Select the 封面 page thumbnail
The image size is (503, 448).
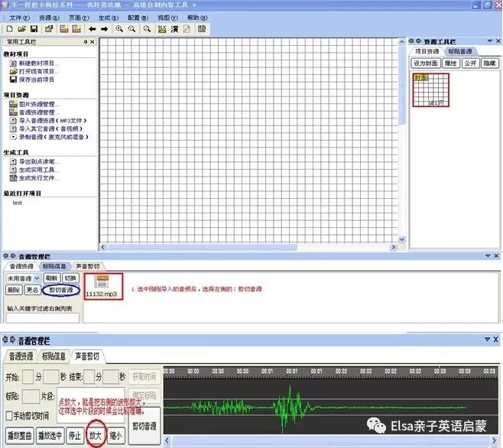428,90
